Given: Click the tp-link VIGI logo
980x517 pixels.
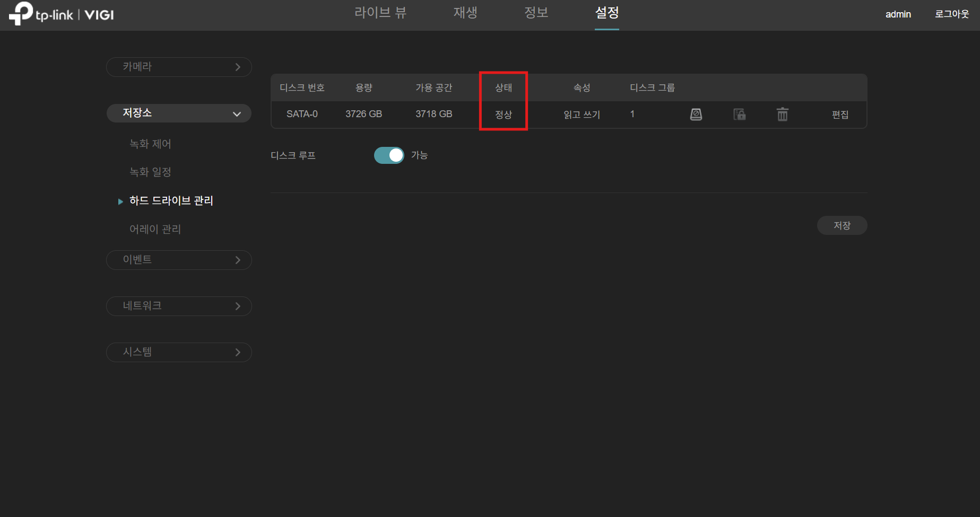Looking at the screenshot, I should point(62,14).
